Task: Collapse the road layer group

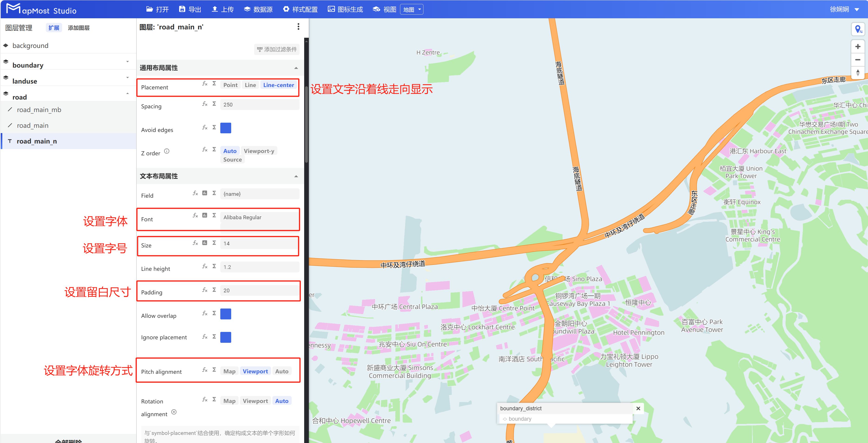Action: pos(127,94)
